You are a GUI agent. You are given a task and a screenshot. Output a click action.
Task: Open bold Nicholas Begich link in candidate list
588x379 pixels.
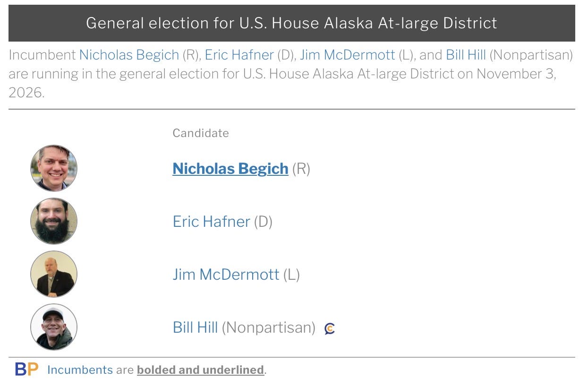pyautogui.click(x=230, y=169)
